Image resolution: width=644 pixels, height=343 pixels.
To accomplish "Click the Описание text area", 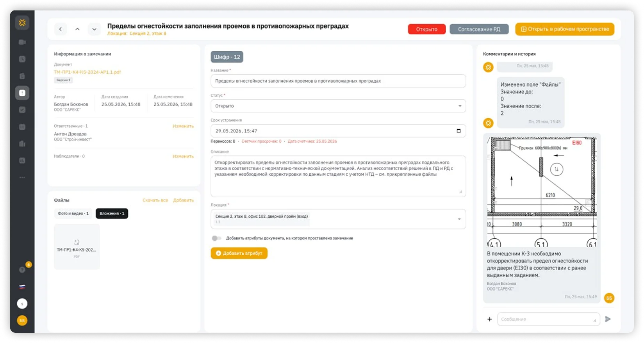I will click(x=338, y=176).
